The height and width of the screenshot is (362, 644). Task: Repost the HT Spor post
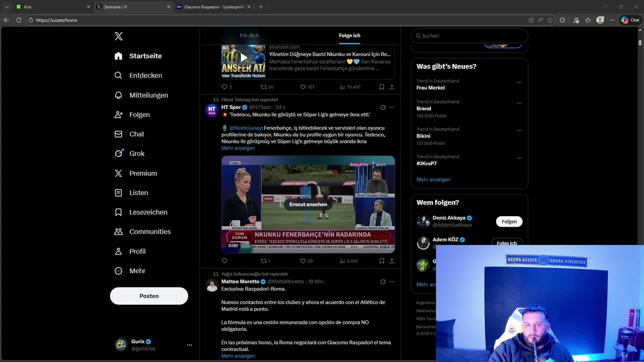pyautogui.click(x=265, y=261)
